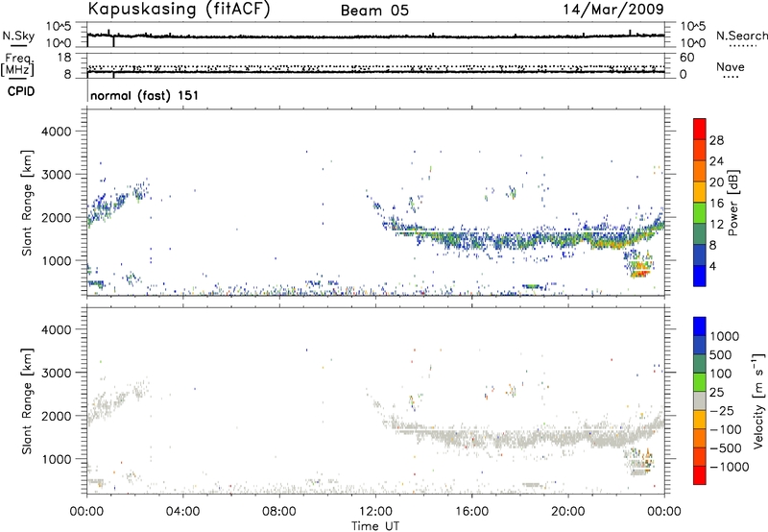This screenshot has width=768, height=532.
Task: Click the 'N.Search' legend label
Action: click(742, 36)
